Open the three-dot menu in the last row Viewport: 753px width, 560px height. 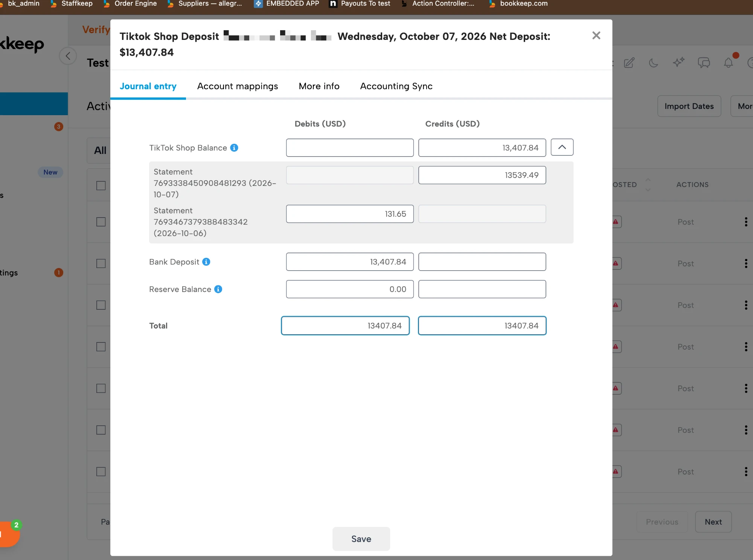click(x=746, y=472)
